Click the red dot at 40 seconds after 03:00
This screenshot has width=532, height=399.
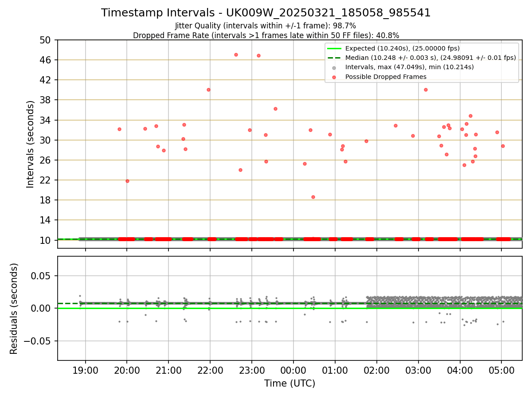tap(426, 90)
